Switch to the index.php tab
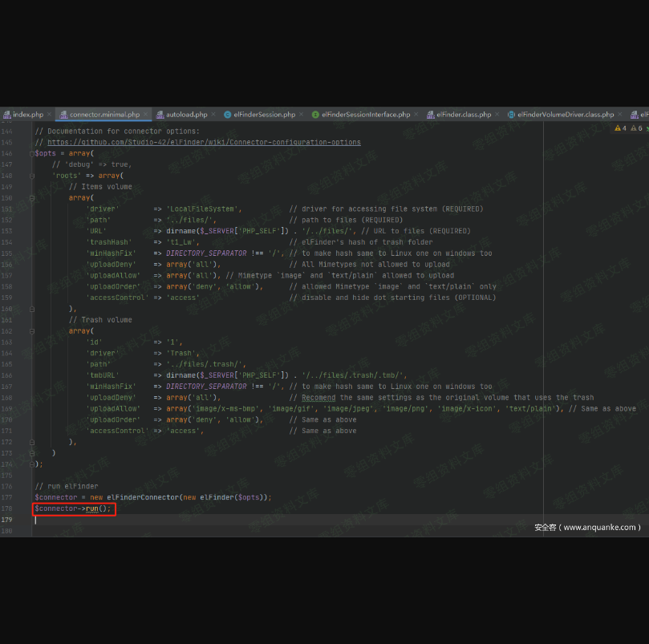Image resolution: width=649 pixels, height=644 pixels. 27,115
